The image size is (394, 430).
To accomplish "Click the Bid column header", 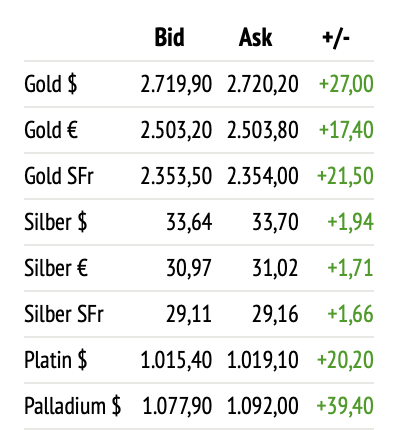I will pos(169,37).
